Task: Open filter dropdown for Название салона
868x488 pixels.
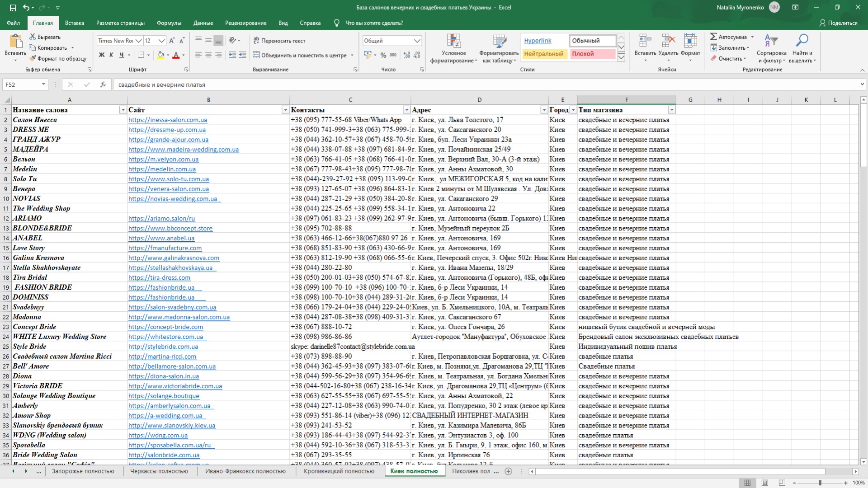Action: pyautogui.click(x=123, y=110)
